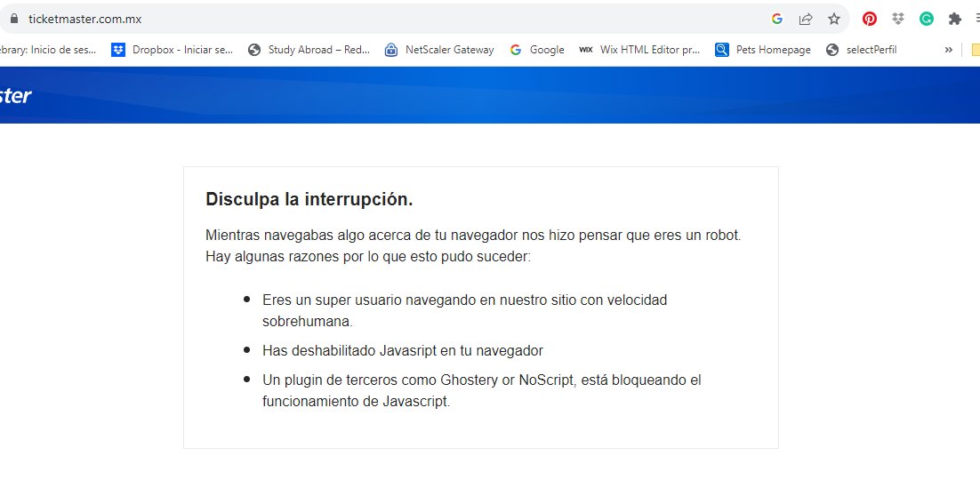Click the NetScaler Gateway lock favicon

(x=391, y=50)
